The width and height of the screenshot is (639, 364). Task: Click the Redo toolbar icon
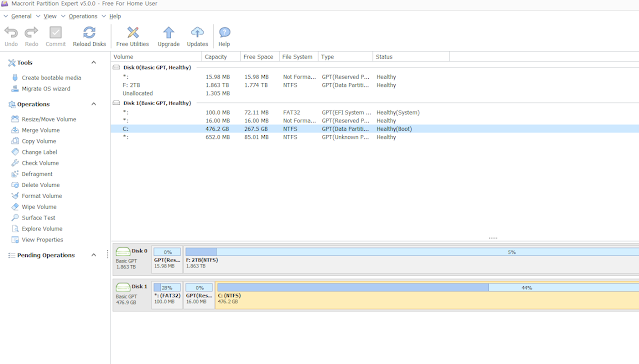31,32
